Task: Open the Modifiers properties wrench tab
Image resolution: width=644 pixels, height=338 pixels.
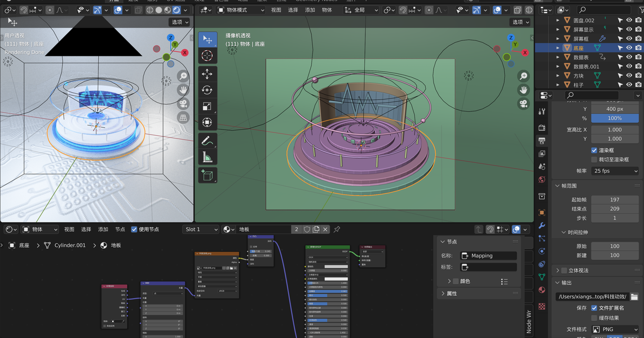Action: point(542,225)
